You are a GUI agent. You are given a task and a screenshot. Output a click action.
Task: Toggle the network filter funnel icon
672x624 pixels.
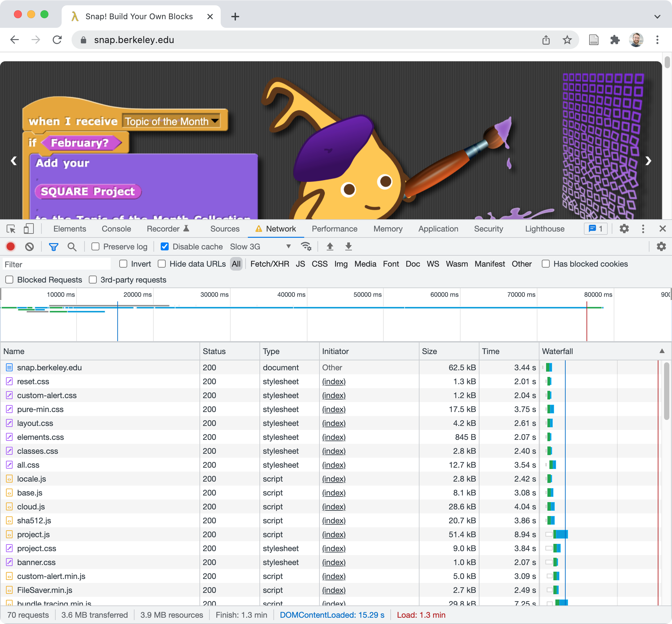coord(53,247)
